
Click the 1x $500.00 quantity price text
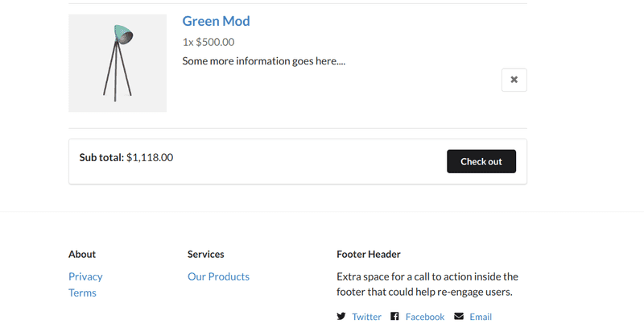tap(208, 42)
